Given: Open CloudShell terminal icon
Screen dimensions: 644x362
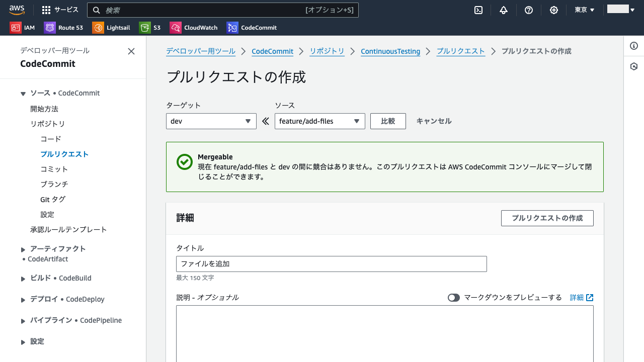Looking at the screenshot, I should [478, 10].
